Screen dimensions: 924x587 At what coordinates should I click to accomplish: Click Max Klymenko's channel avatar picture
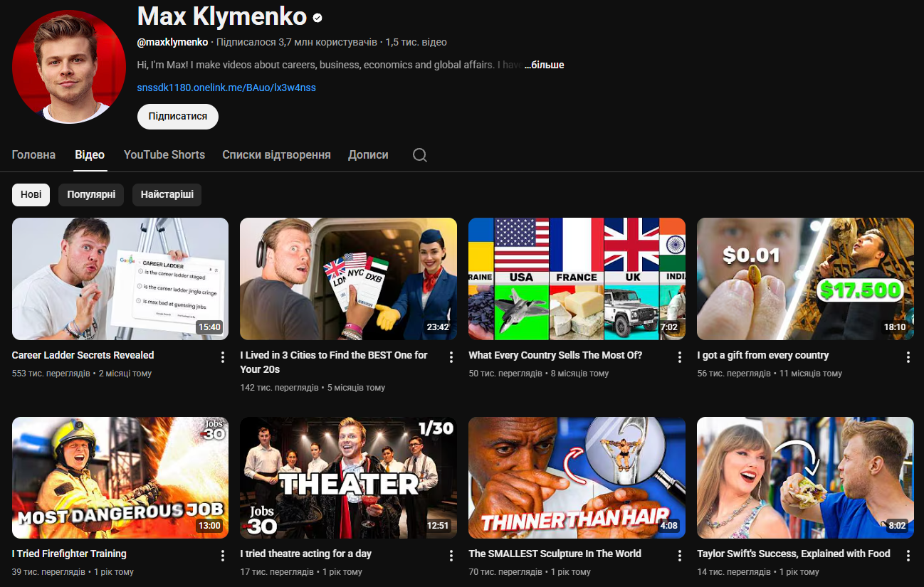coord(69,67)
